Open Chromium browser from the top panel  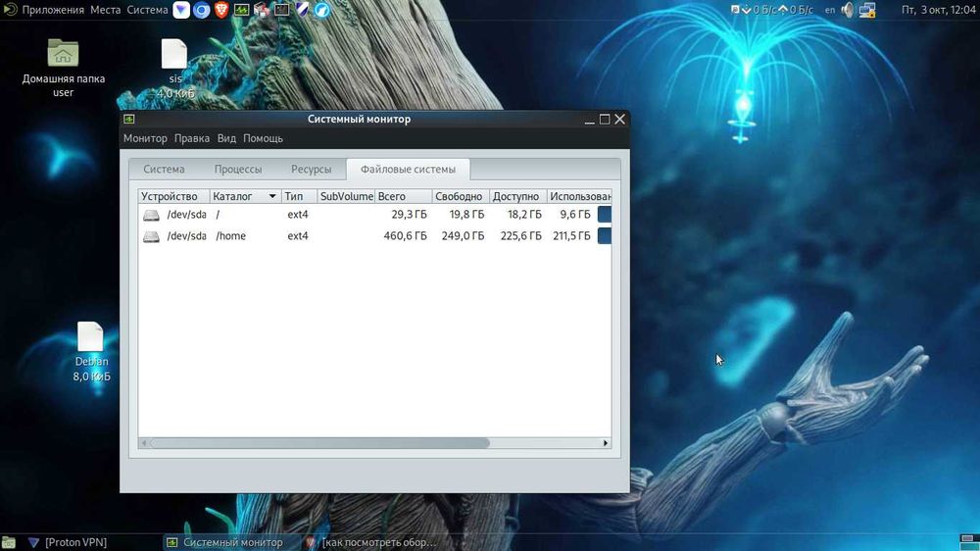pos(201,10)
